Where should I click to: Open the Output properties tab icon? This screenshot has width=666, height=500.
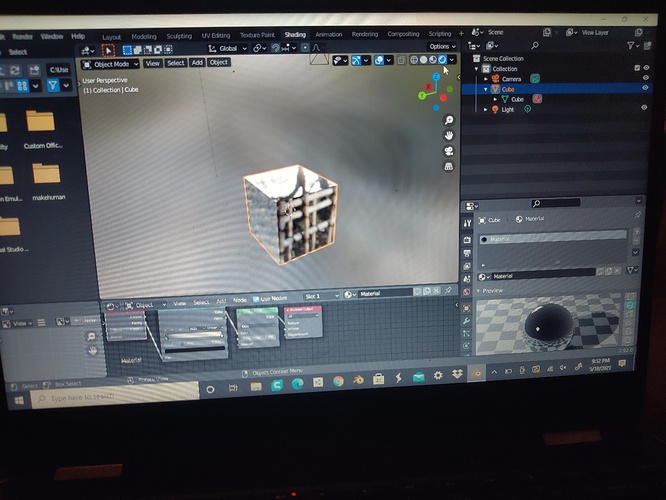(x=467, y=254)
